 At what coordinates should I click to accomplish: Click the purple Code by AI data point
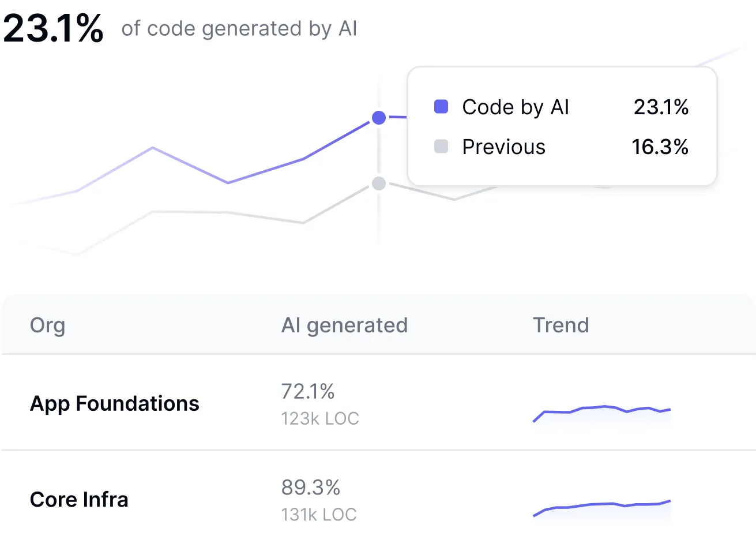379,118
